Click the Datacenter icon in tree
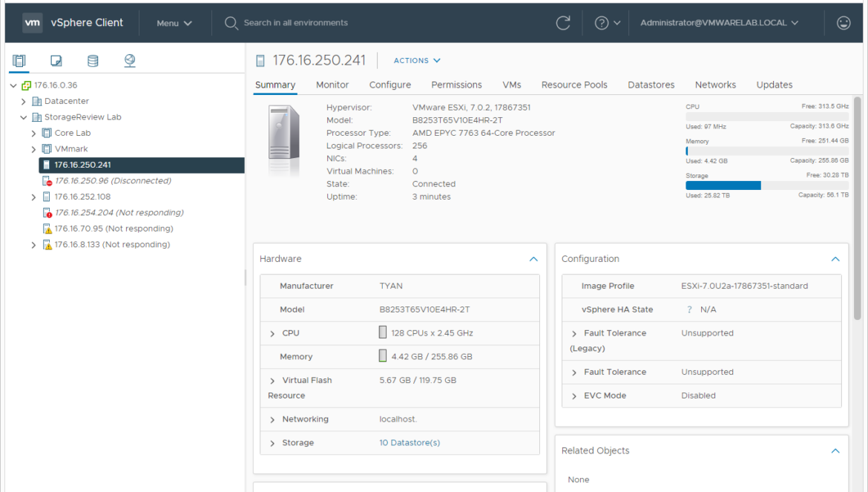The height and width of the screenshot is (492, 868). point(37,101)
